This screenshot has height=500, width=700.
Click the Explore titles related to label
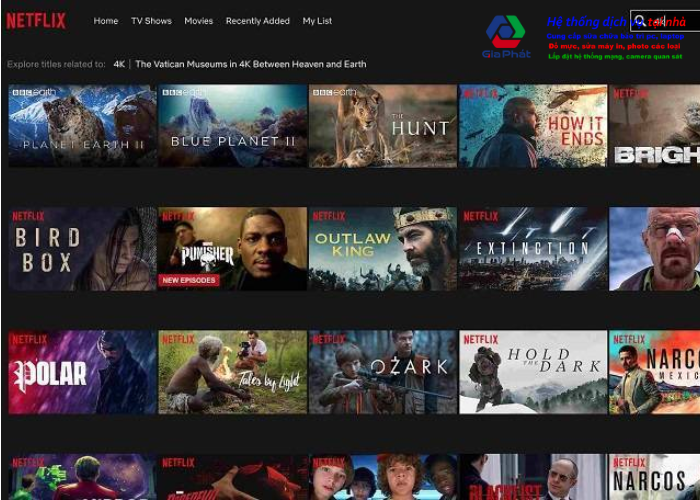click(x=56, y=64)
